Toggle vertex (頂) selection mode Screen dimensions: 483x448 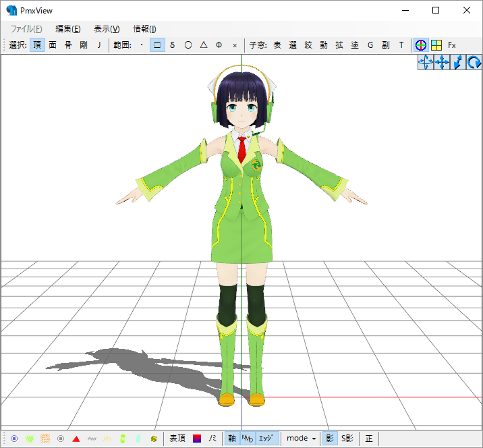[37, 45]
